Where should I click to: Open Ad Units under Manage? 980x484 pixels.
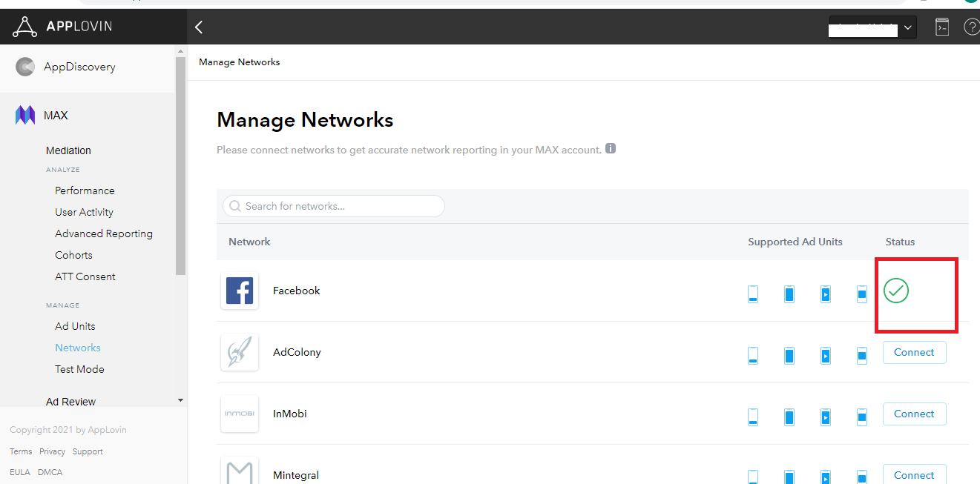(x=75, y=326)
